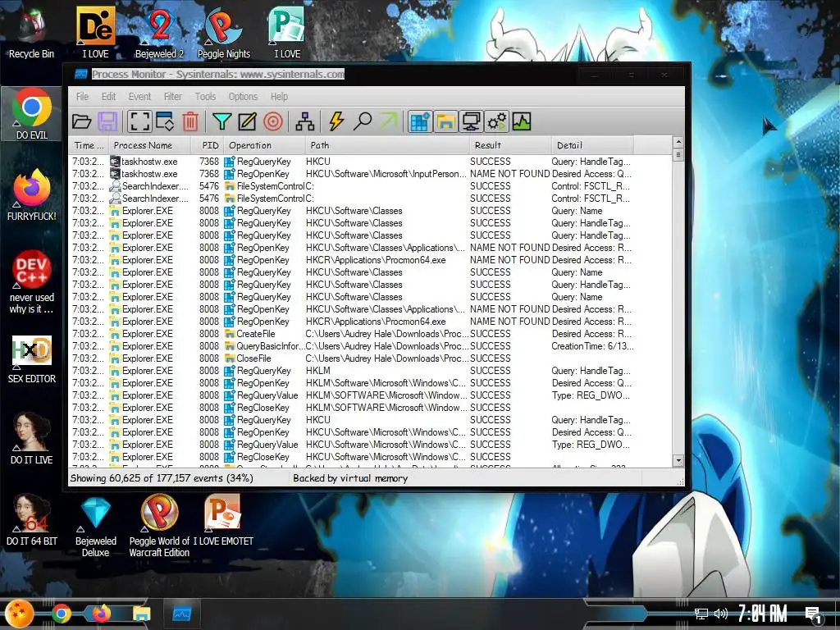
Task: Open the Options menu
Action: (x=243, y=97)
